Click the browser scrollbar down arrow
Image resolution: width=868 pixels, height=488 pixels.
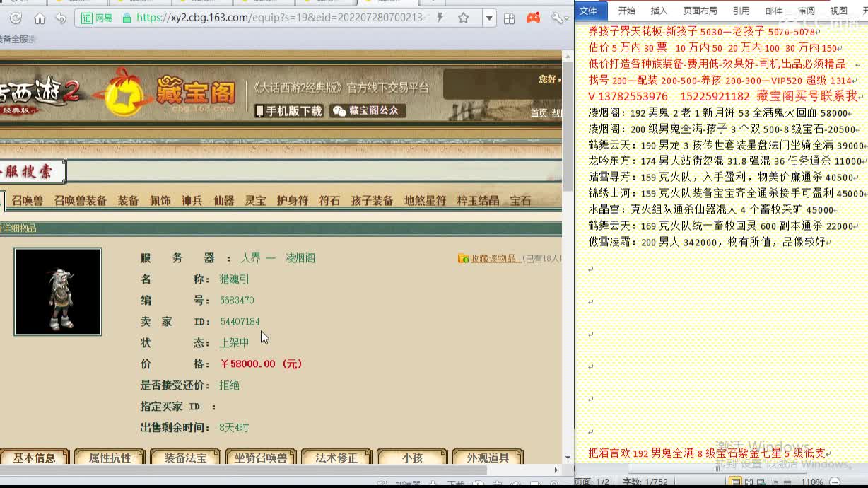(568, 458)
